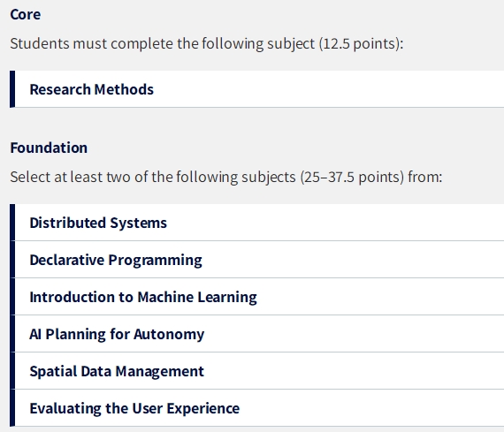Click navy accent bar beside Distributed Systems
Image resolution: width=504 pixels, height=432 pixels.
pos(12,223)
